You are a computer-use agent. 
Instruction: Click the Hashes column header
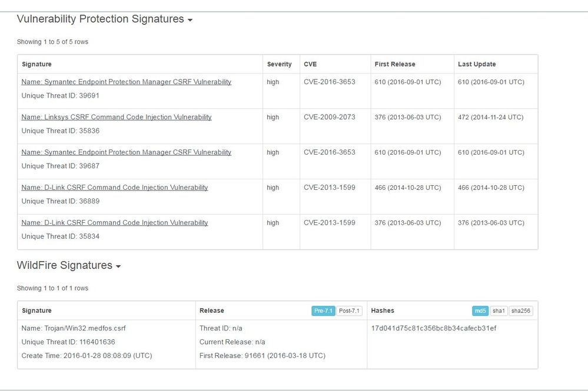point(383,310)
